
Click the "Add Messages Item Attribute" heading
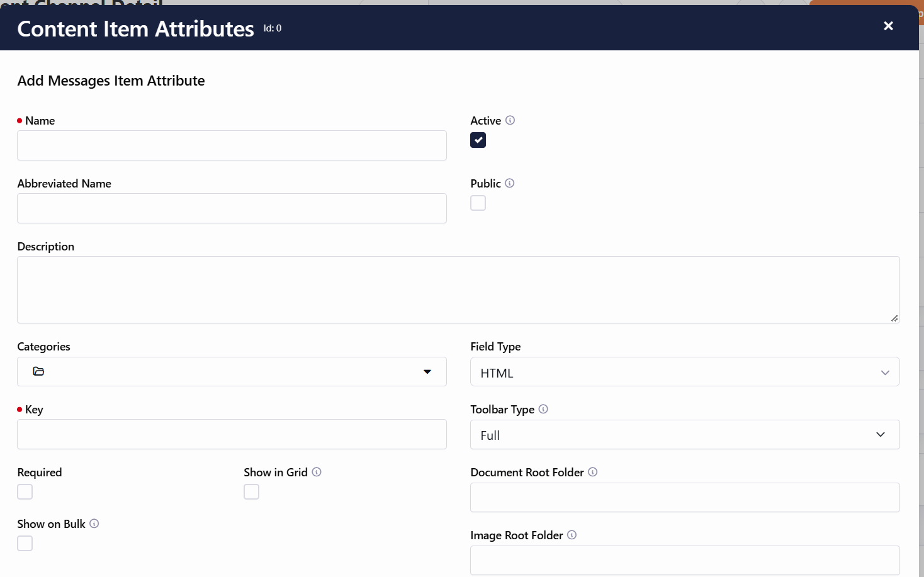click(111, 81)
